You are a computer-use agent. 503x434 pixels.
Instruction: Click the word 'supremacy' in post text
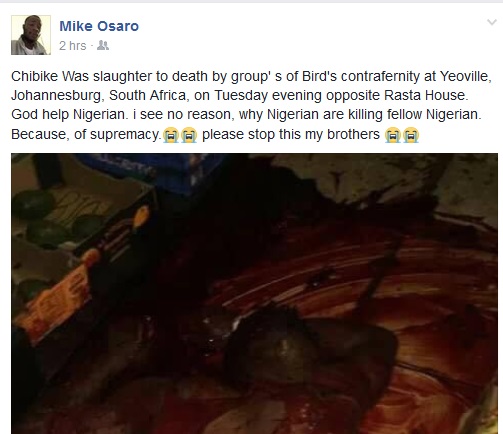tap(124, 135)
